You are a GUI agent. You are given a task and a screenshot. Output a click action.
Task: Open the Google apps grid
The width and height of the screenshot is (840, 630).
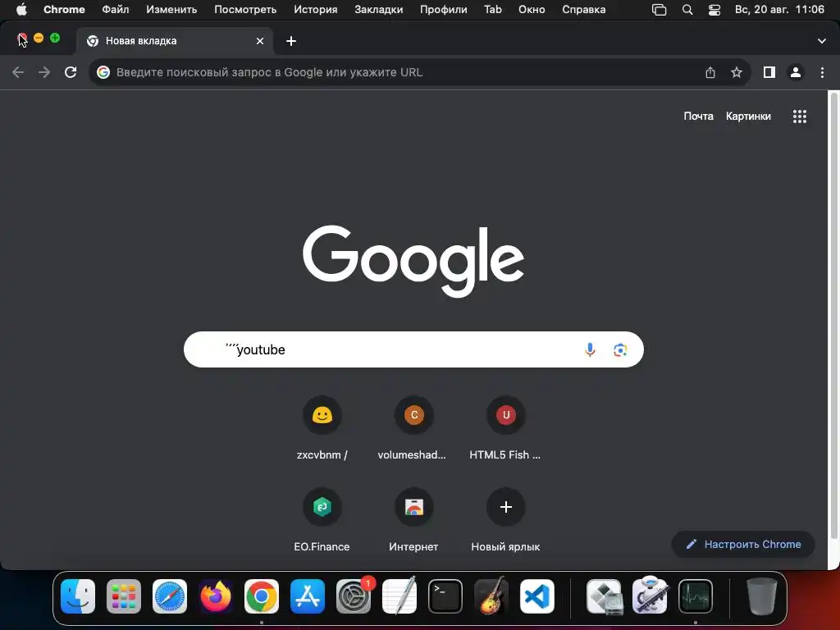tap(800, 116)
